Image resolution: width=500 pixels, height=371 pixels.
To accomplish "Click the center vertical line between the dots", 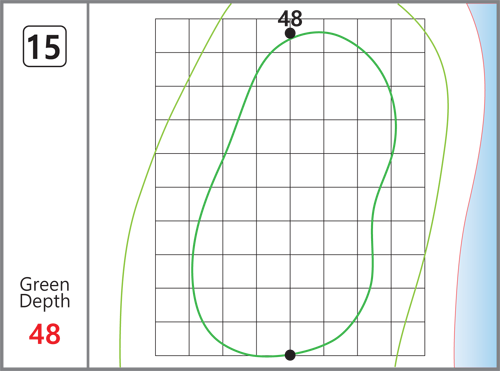I will (x=290, y=194).
